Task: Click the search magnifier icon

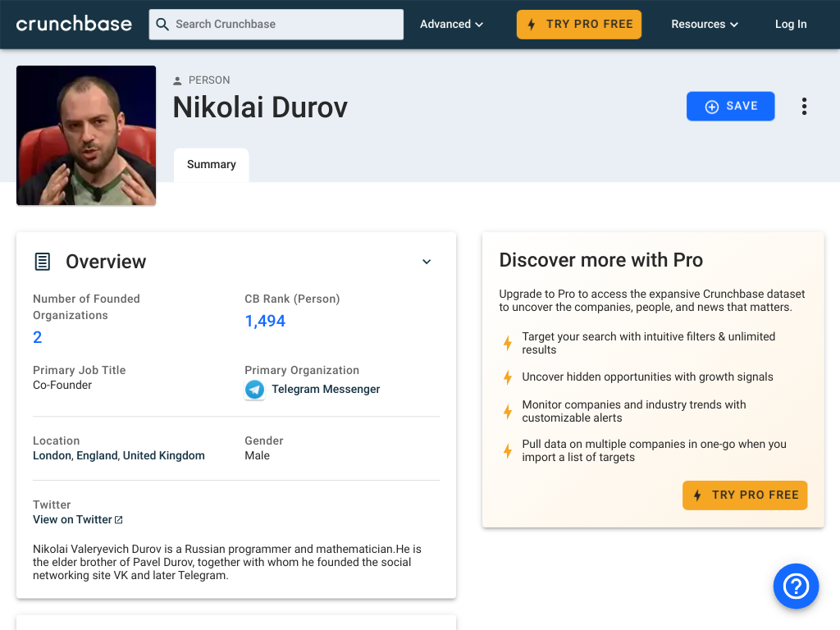Action: click(162, 24)
